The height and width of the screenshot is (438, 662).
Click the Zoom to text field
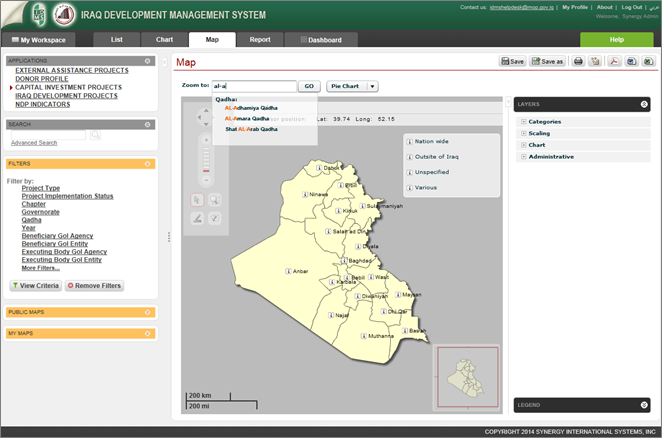point(254,86)
